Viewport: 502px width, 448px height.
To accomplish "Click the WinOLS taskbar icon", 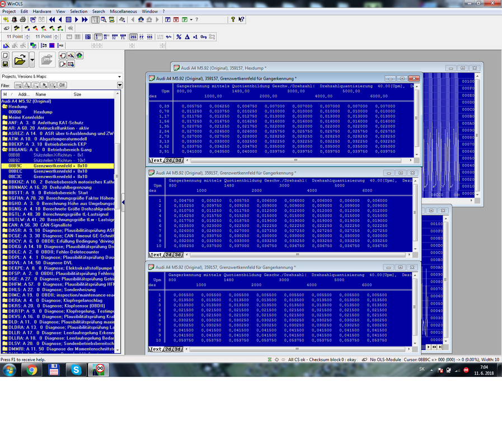I will pos(98,370).
